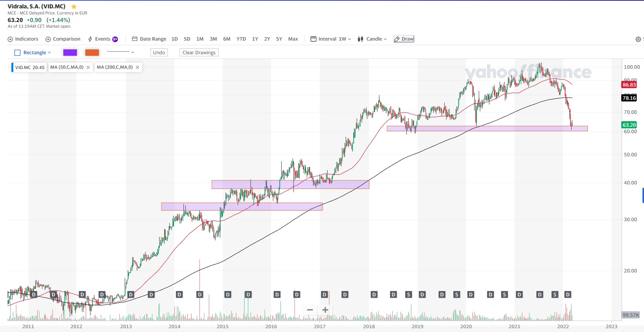Viewport: 644px width, 332px height.
Task: Click Clear Drawings button
Action: pos(199,53)
